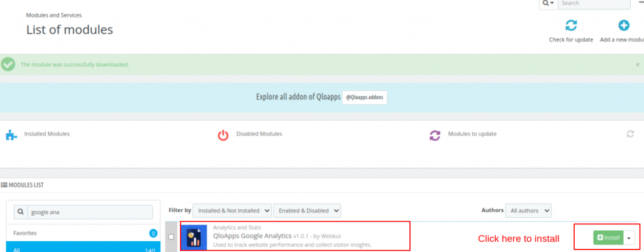Open the Installed & Not Installed filter dropdown
644x252 pixels.
pos(232,211)
